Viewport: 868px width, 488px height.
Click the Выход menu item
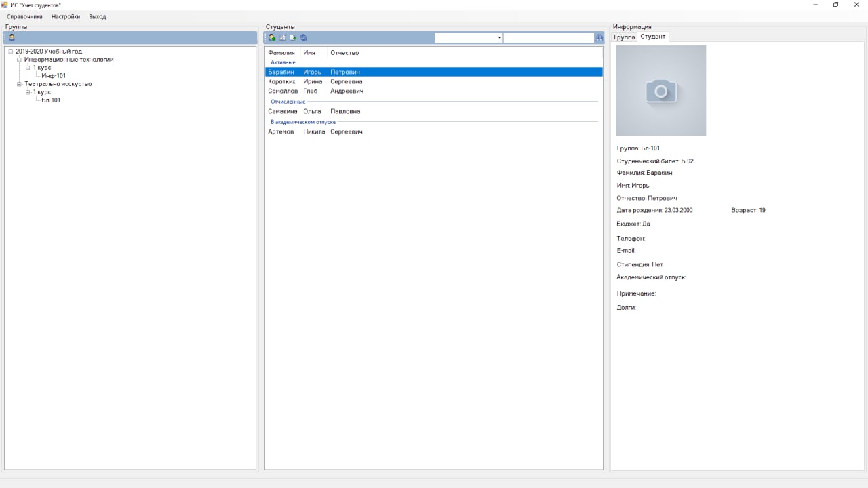click(x=97, y=16)
